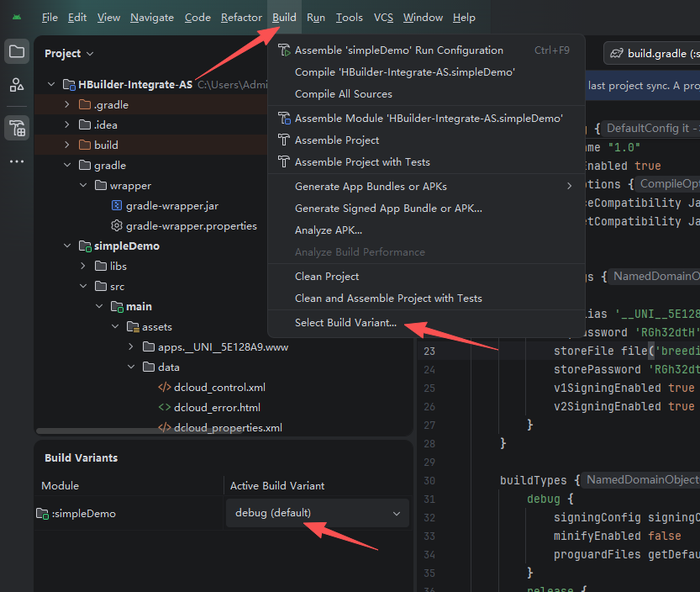Expand the .gradle folder
The height and width of the screenshot is (592, 700).
pyautogui.click(x=67, y=104)
